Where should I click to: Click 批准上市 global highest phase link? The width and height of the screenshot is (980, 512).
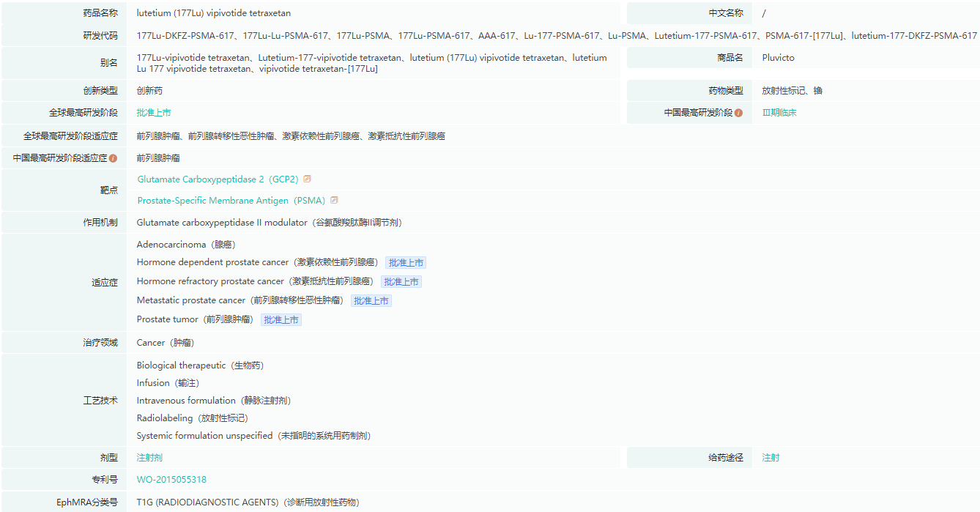click(x=154, y=113)
